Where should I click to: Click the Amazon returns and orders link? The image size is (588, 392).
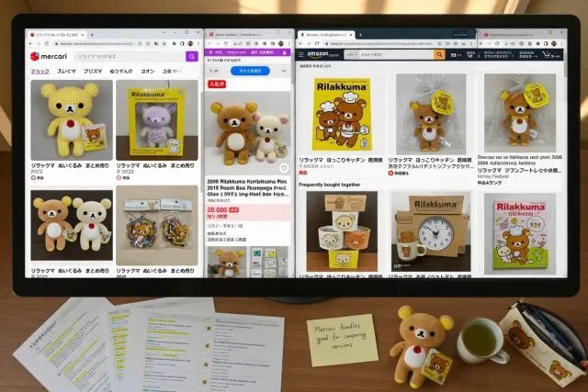coord(528,55)
